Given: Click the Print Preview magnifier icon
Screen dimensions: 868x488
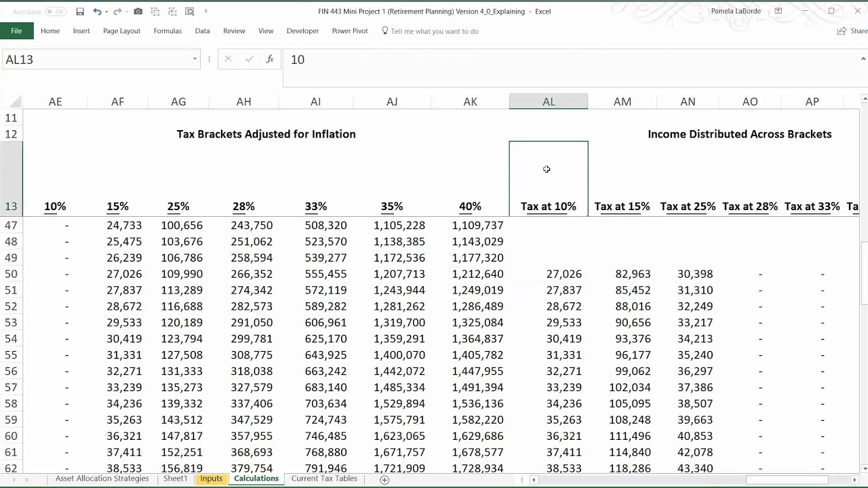Looking at the screenshot, I should 189,12.
